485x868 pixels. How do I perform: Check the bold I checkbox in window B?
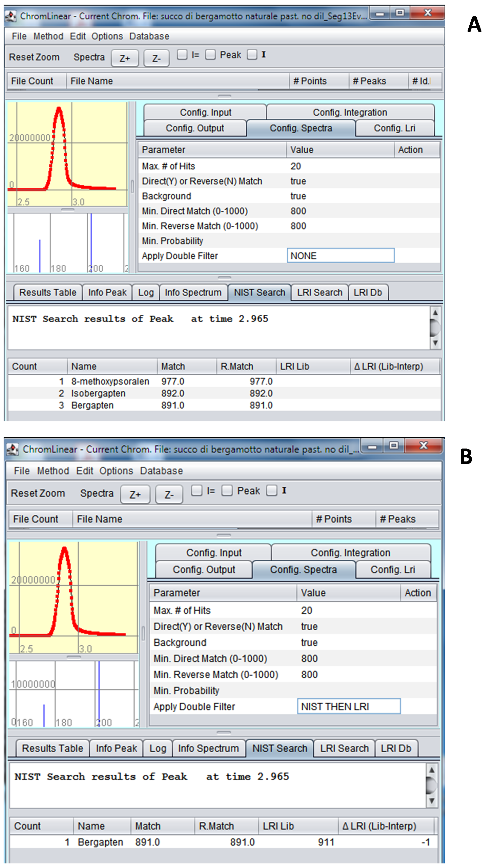271,490
